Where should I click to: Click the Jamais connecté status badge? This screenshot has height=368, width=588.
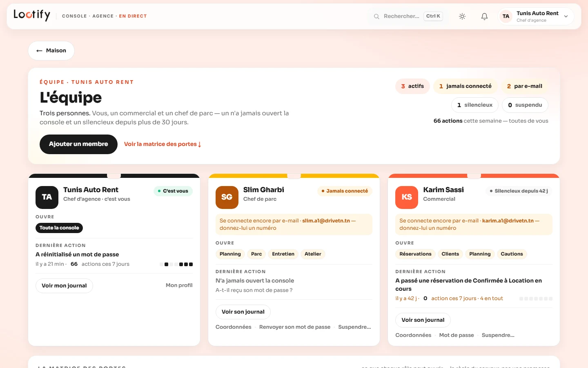click(x=345, y=191)
